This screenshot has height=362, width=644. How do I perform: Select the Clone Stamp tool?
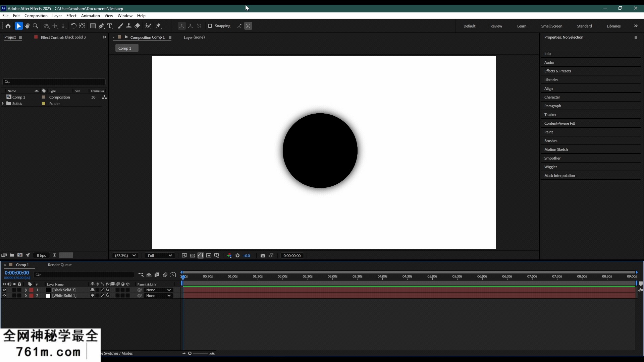128,26
